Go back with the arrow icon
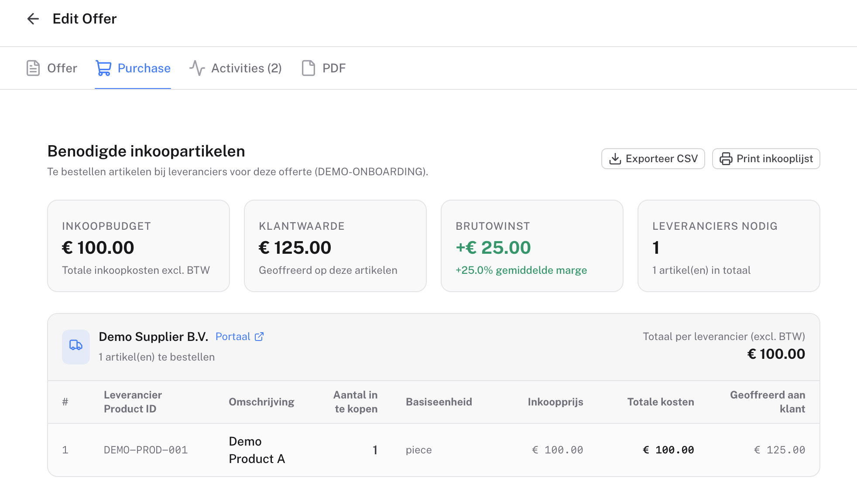This screenshot has width=857, height=504. point(33,19)
